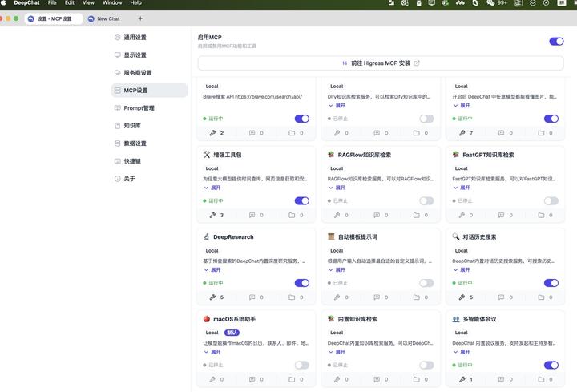Viewport: 577px width, 392px height.
Task: Expand the macOS系统助手 description
Action: pos(212,352)
